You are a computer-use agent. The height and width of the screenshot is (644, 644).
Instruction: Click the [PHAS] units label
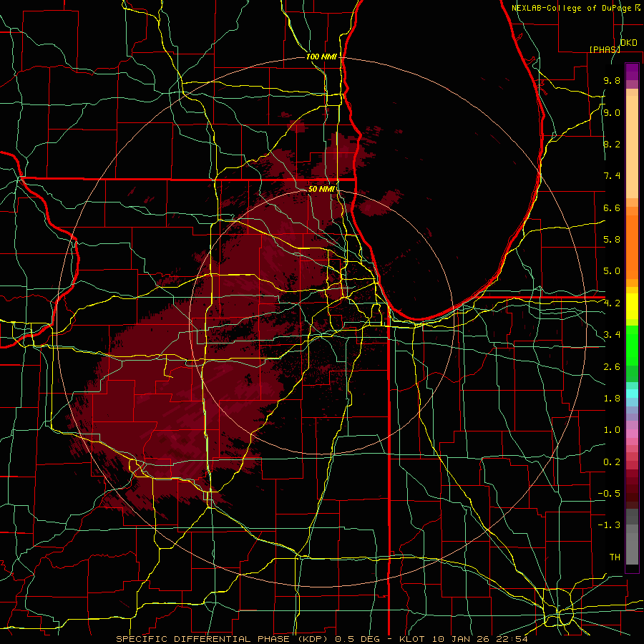coord(605,49)
